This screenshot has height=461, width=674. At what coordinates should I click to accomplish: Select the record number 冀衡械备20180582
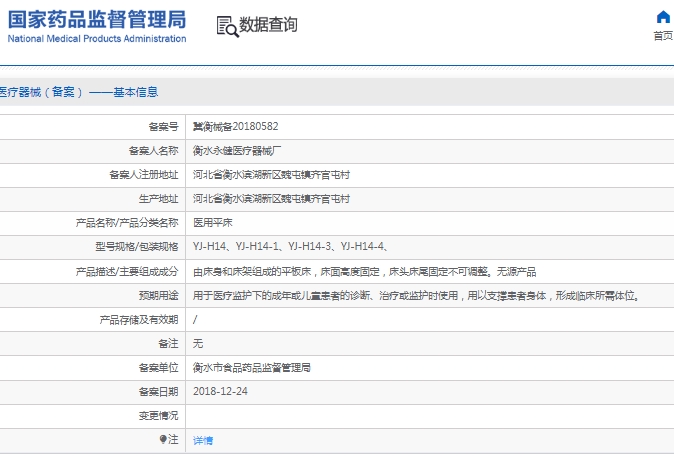236,126
